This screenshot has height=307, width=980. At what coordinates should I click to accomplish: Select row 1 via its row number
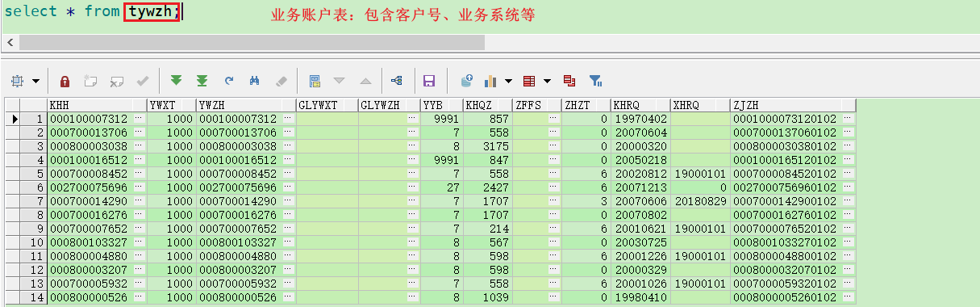34,119
